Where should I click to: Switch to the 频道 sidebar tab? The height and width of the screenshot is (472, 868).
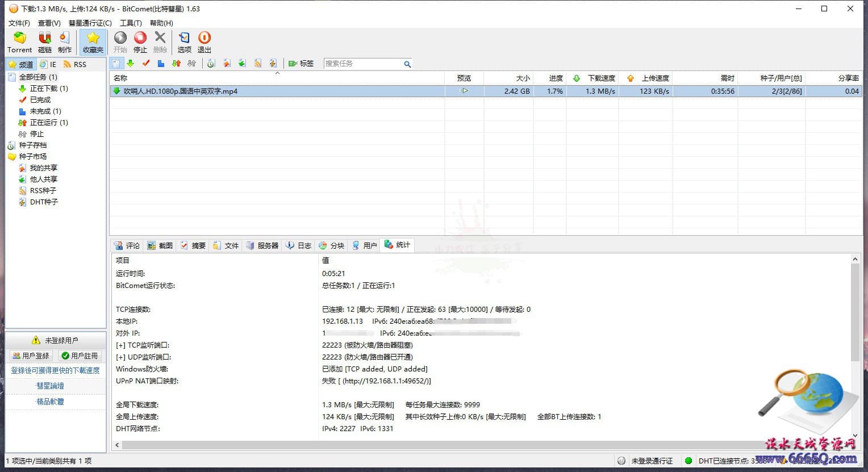21,64
